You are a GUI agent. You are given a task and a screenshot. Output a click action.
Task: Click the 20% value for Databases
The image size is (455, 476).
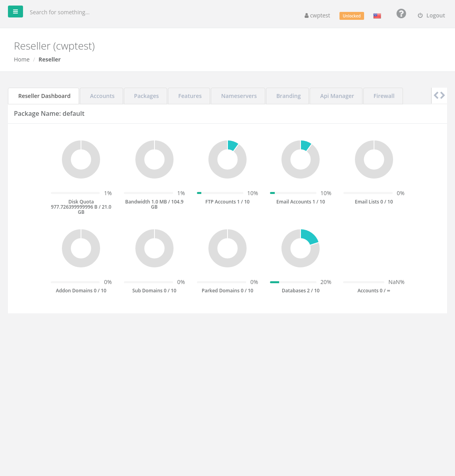pos(326,282)
